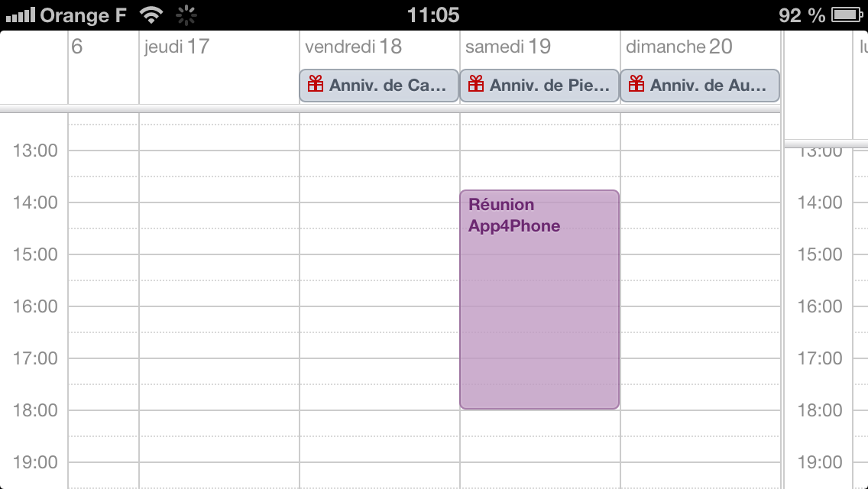Tap the 11:05 clock in status bar

click(x=433, y=15)
